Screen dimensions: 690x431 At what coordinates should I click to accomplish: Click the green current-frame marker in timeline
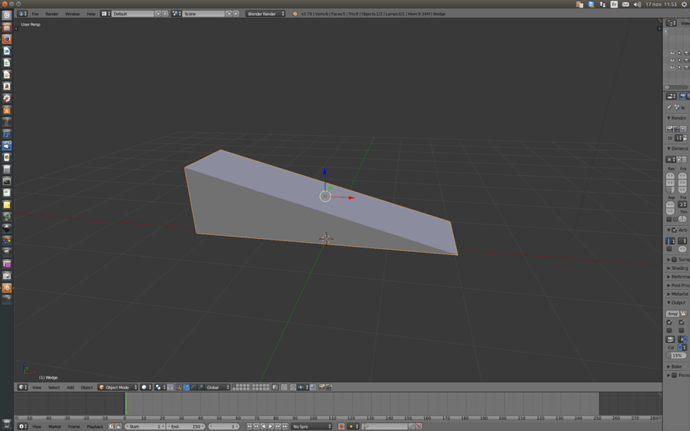click(125, 404)
